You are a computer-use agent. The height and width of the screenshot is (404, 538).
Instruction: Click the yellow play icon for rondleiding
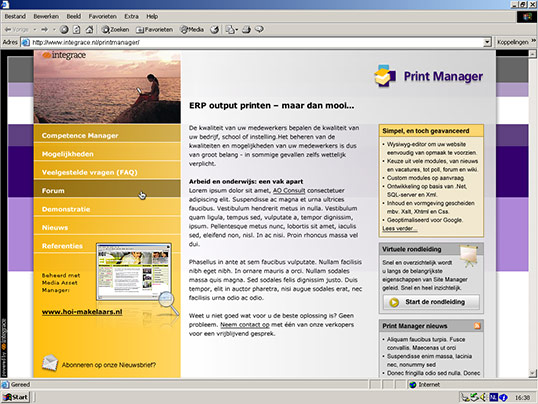394,302
